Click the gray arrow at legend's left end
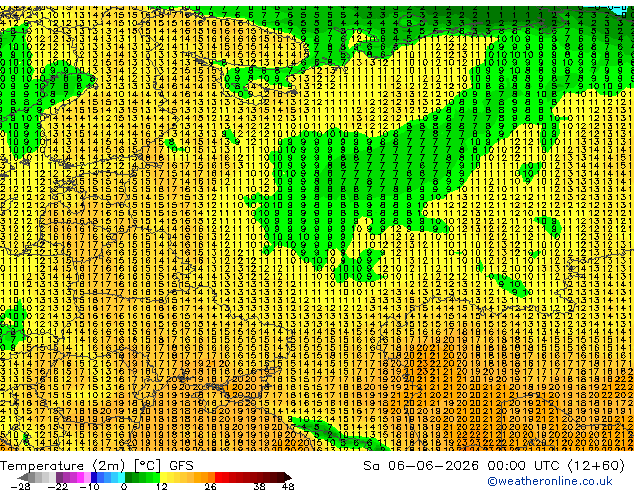Screen dimensions: 634x490 click(23, 477)
